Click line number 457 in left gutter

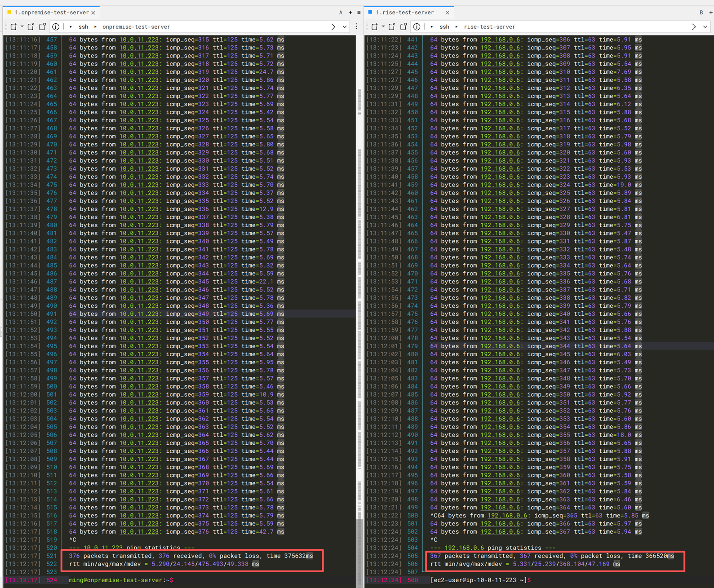[52, 40]
